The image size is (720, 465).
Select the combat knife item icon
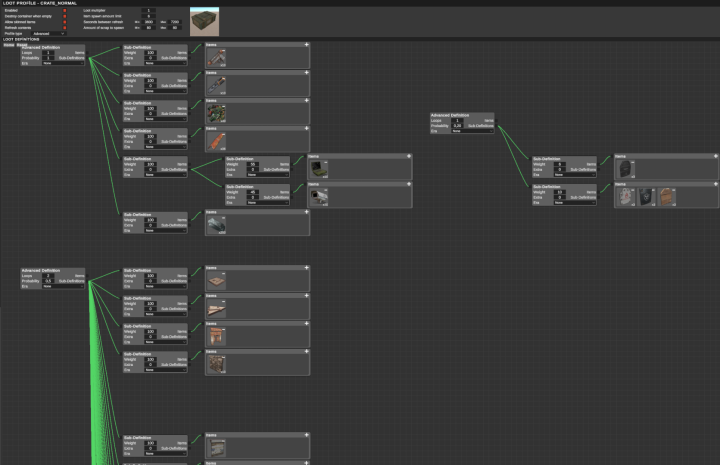[x=216, y=86]
